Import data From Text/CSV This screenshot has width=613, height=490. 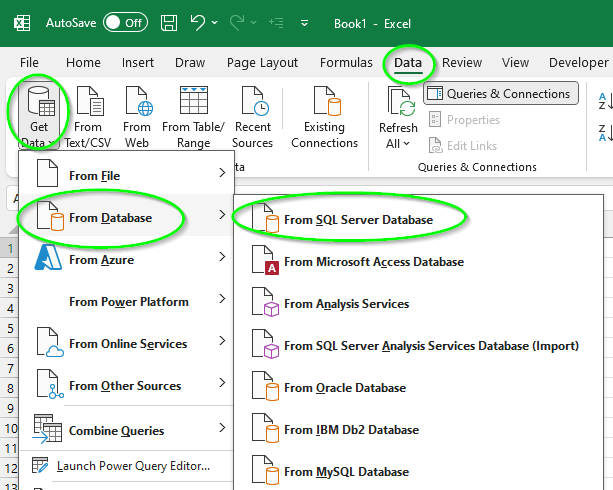[x=88, y=117]
